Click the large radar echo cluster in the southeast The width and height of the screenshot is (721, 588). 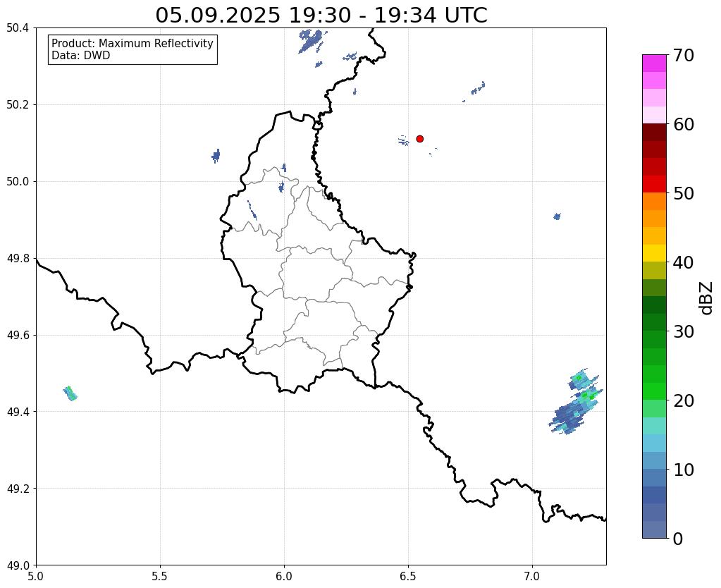pyautogui.click(x=575, y=403)
